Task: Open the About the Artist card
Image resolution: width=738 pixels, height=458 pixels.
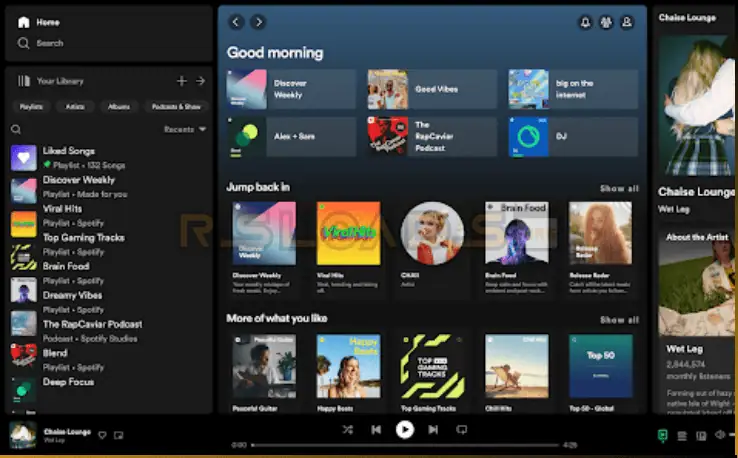Action: coord(696,320)
